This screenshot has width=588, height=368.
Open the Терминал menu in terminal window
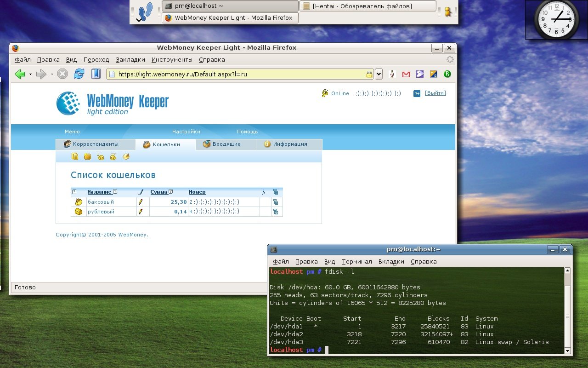pyautogui.click(x=357, y=262)
